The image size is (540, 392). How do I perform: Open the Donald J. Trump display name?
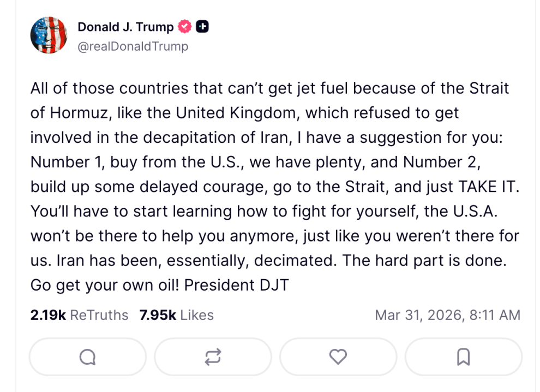[125, 27]
